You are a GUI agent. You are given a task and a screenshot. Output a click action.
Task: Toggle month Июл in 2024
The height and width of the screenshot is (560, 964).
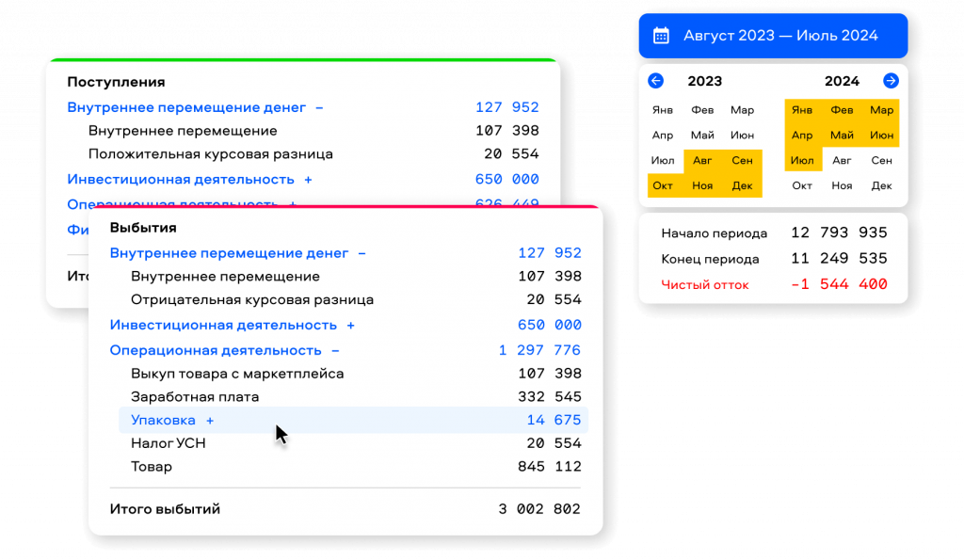click(x=802, y=161)
